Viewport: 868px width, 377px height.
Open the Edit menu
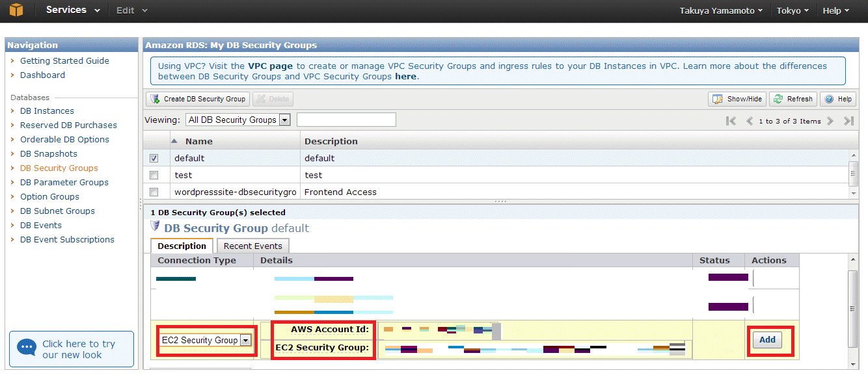(x=131, y=10)
